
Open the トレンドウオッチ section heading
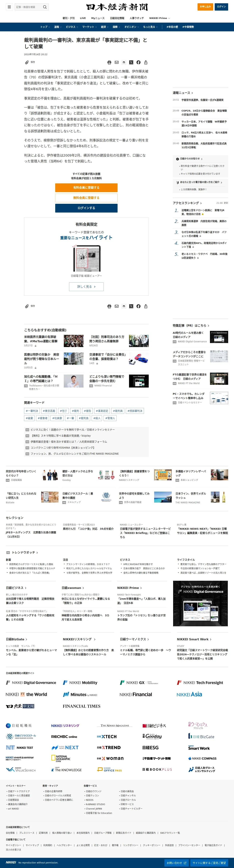[25, 553]
